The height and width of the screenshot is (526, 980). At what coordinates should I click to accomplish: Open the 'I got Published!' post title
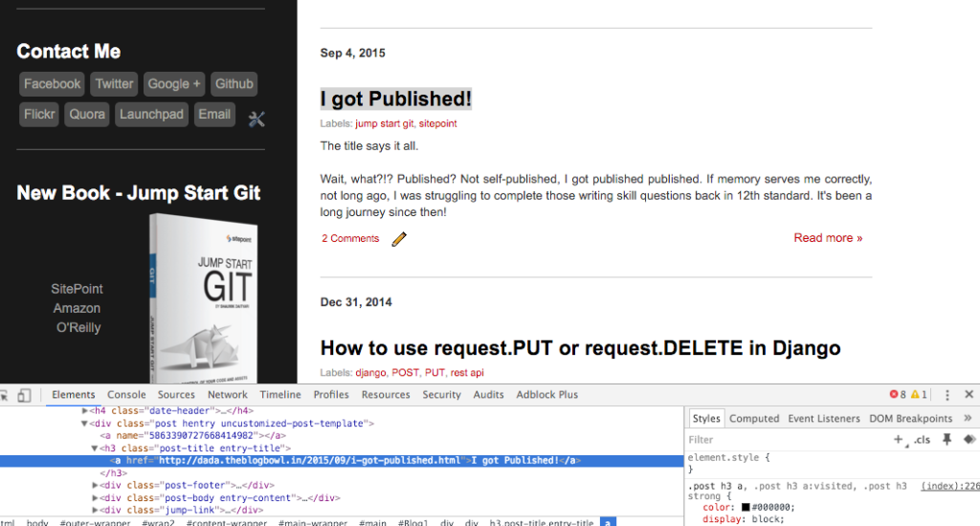[395, 99]
